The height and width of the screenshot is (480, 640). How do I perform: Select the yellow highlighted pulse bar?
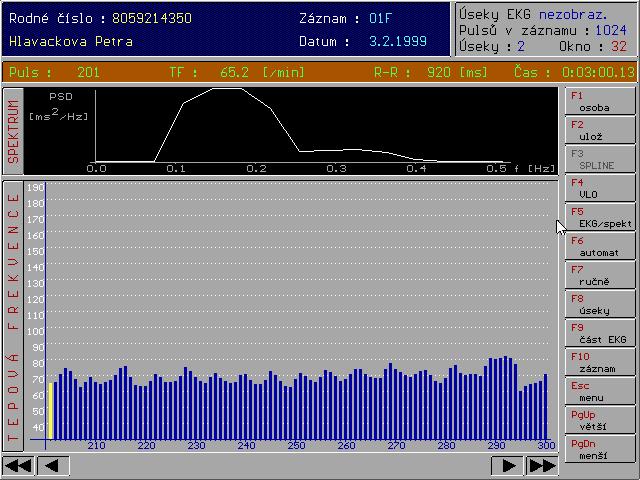coord(51,411)
